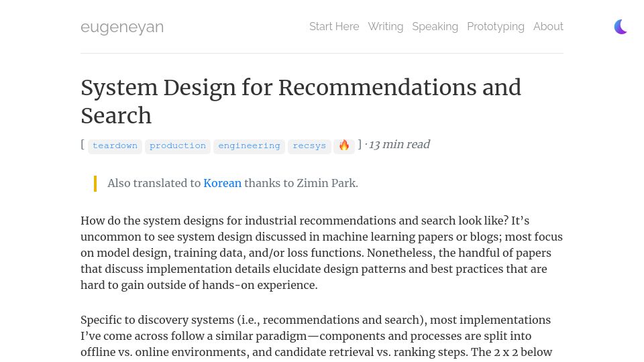The height and width of the screenshot is (362, 644).
Task: Open the Speaking section
Action: pos(435,27)
